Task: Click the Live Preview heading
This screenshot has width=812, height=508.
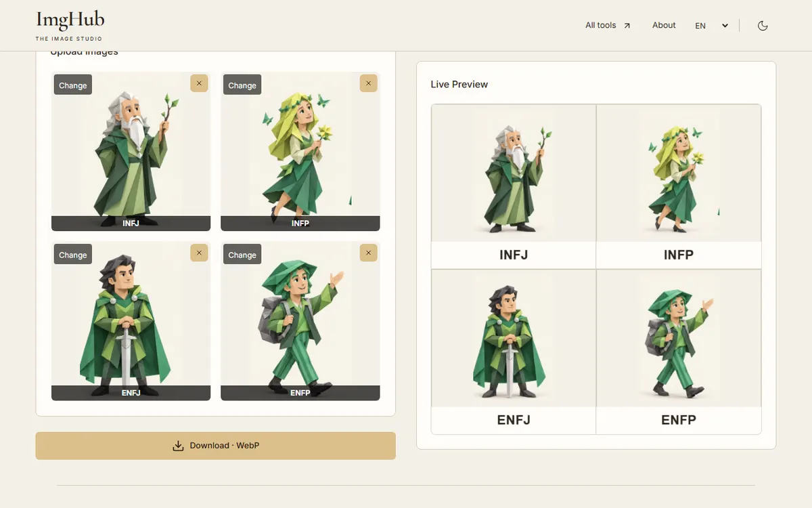Action: (x=459, y=85)
